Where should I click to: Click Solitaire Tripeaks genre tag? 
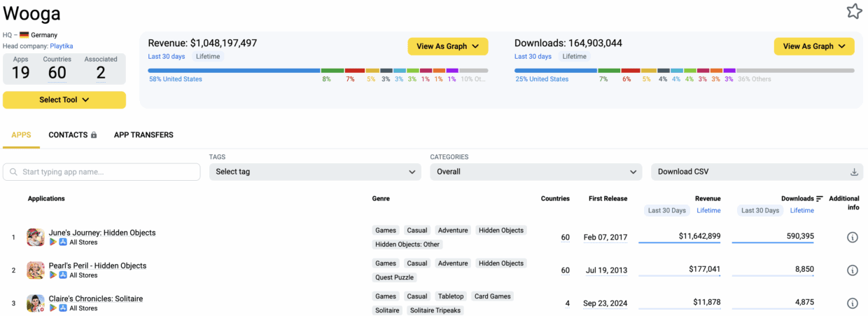pyautogui.click(x=435, y=310)
